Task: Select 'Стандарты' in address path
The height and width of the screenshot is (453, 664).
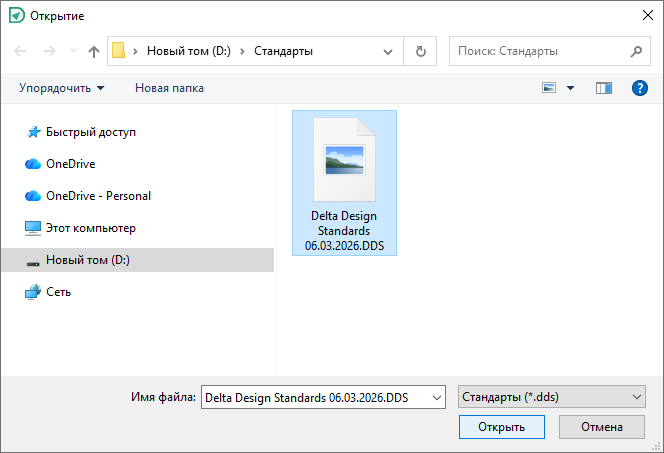Action: click(x=283, y=51)
